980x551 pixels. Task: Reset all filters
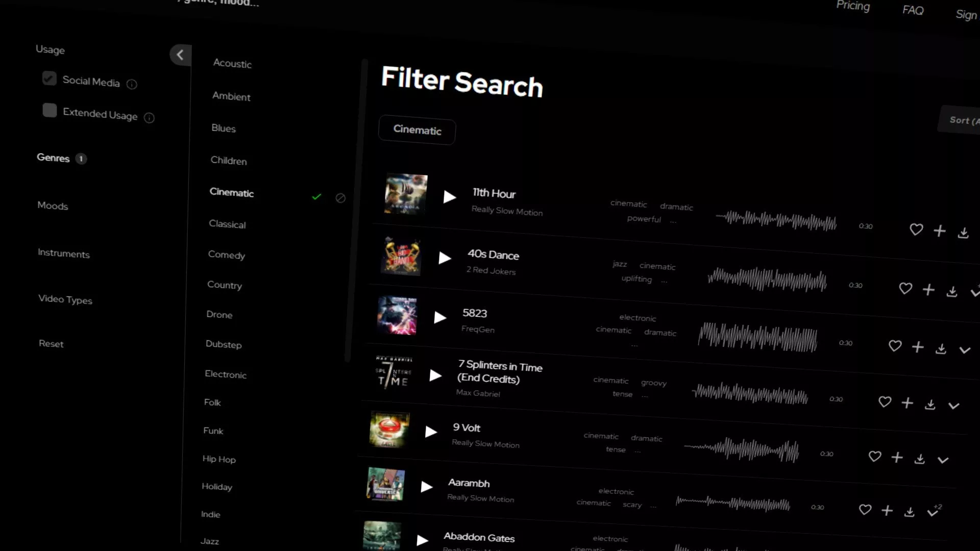51,343
